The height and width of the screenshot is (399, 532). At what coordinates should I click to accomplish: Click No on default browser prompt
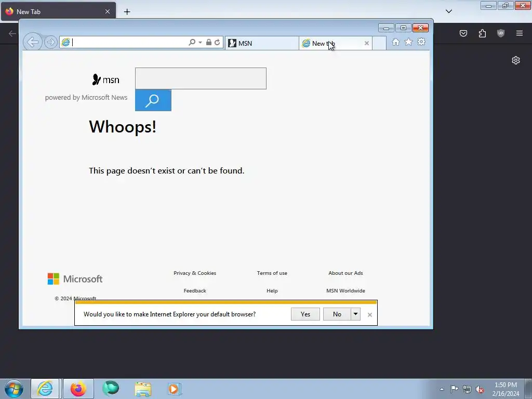coord(337,314)
